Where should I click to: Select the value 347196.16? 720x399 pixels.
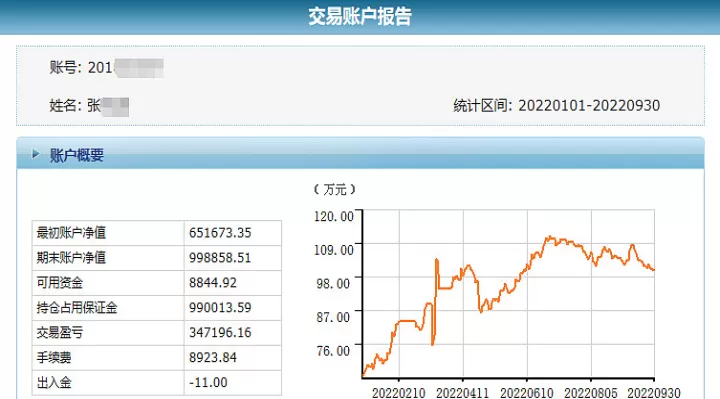click(220, 332)
